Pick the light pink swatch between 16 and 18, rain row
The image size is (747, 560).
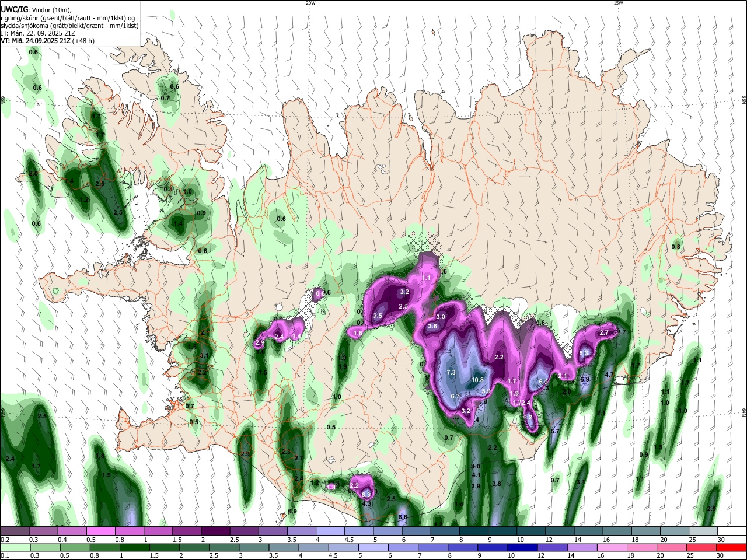[612, 547]
